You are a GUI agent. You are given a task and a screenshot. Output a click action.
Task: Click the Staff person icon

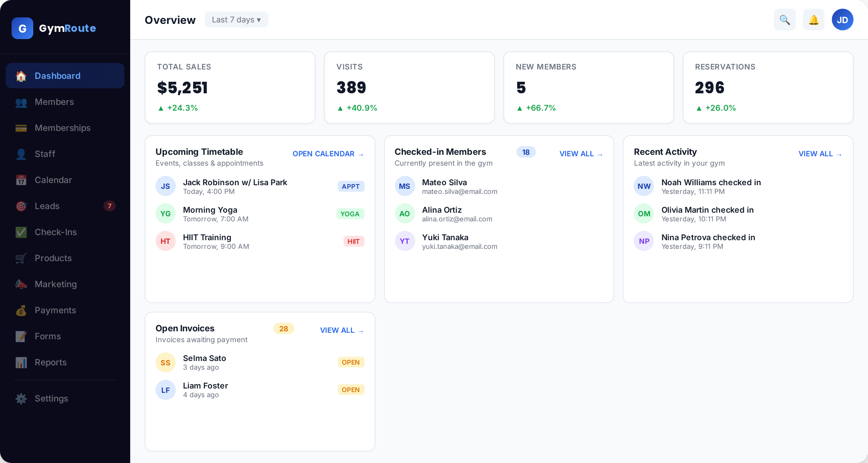click(21, 154)
